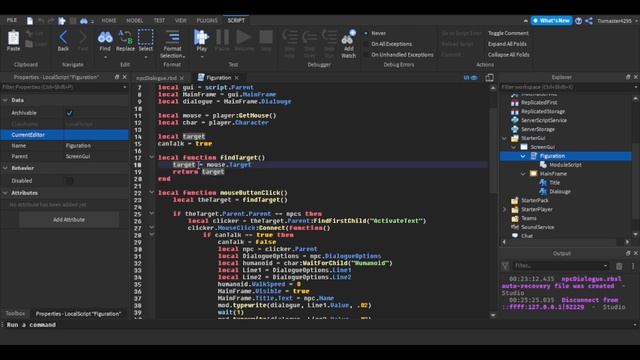Click the Teams icon in Explorer
640x360 pixels.
coord(515,218)
